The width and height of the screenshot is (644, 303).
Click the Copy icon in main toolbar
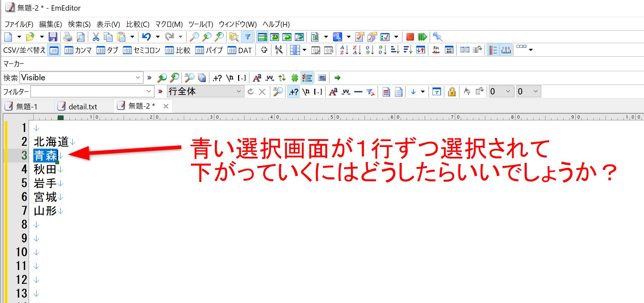108,37
